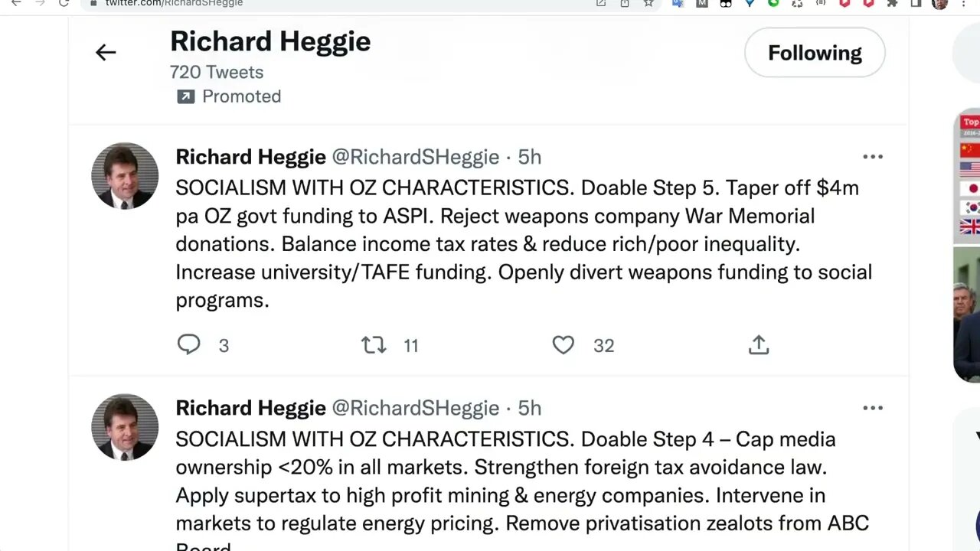
Task: Click the back arrow beside Richard Heggie's name
Action: (106, 52)
